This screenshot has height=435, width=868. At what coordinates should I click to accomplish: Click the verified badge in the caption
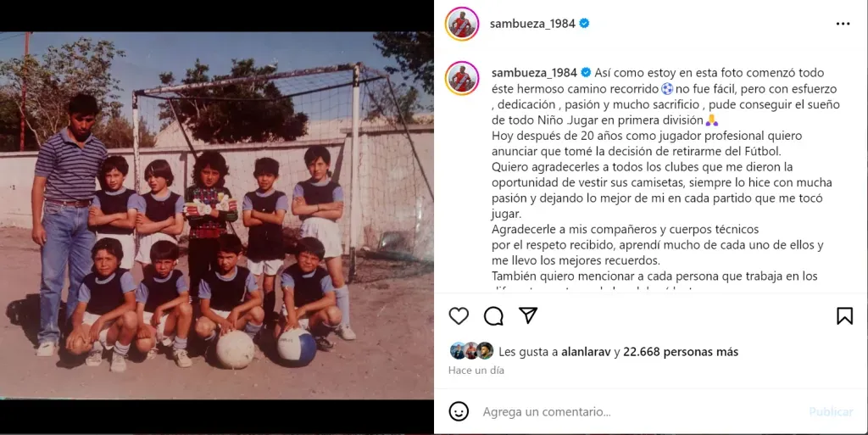point(586,73)
